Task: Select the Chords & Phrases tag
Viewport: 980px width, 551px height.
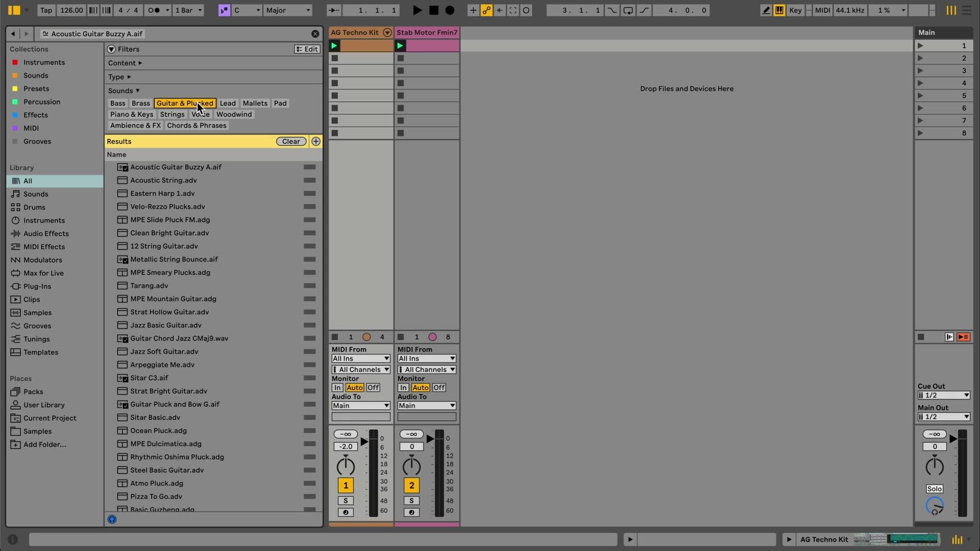Action: (197, 126)
